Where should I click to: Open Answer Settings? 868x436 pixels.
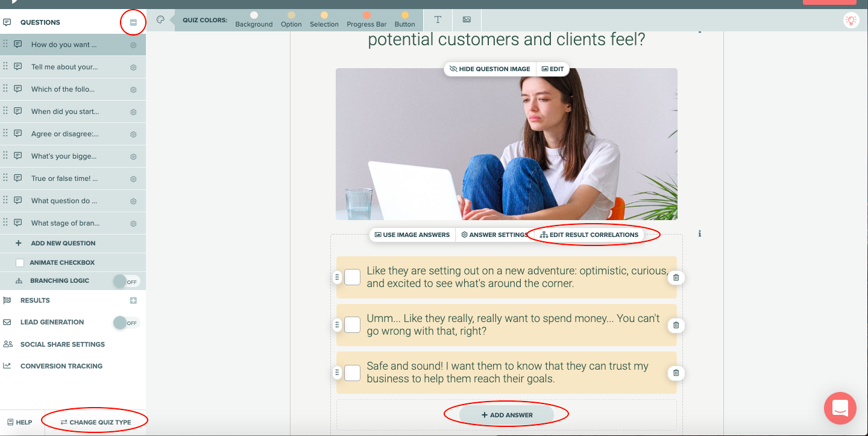coord(495,235)
